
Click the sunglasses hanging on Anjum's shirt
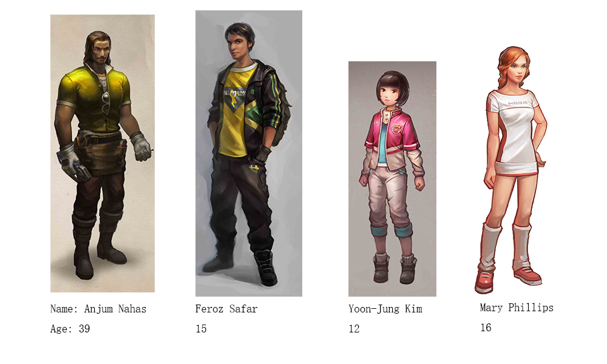pyautogui.click(x=106, y=102)
